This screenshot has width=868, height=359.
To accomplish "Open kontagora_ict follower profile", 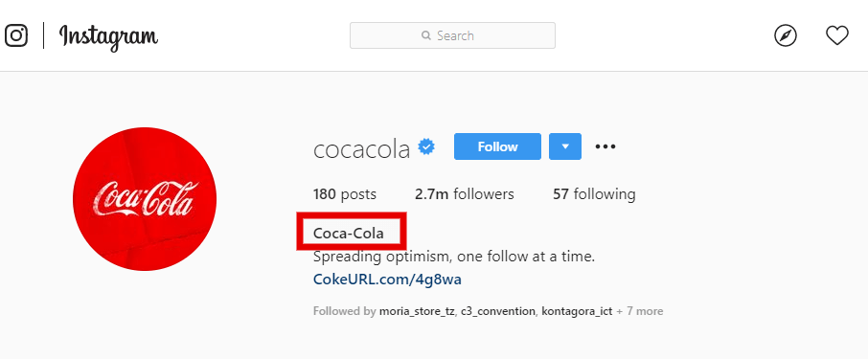I will click(577, 311).
